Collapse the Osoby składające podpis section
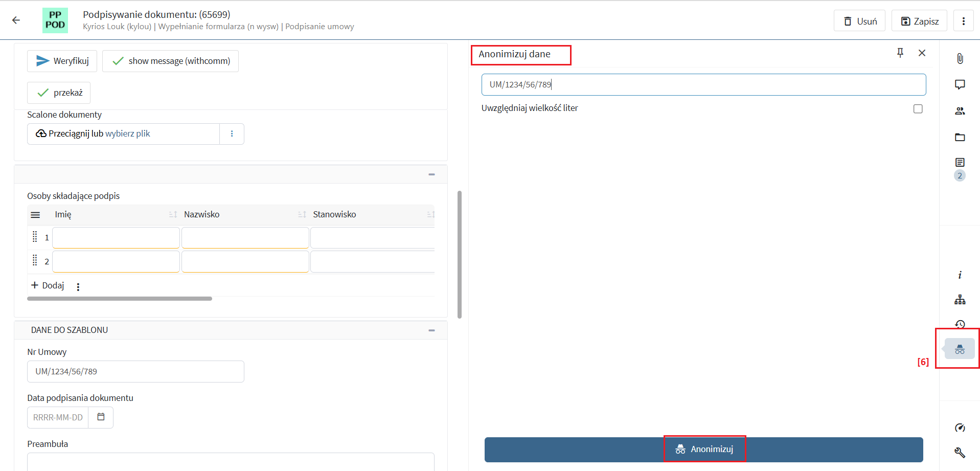Image resolution: width=980 pixels, height=471 pixels. (x=431, y=174)
